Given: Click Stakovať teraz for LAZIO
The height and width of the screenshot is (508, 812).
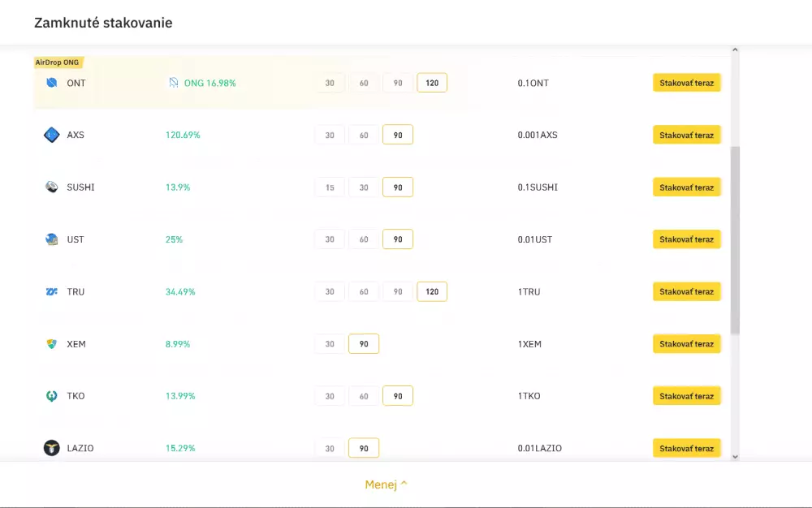Looking at the screenshot, I should [687, 447].
